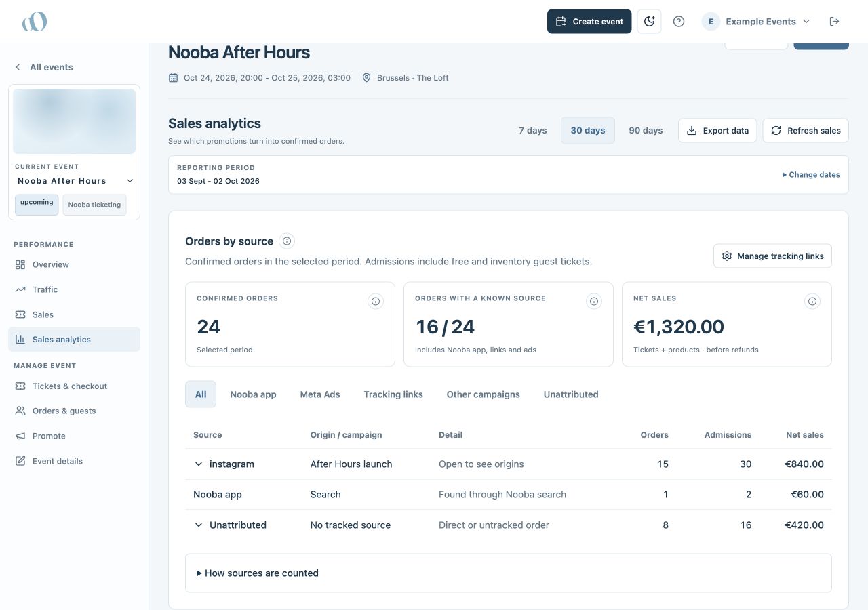This screenshot has height=610, width=868.
Task: Click info icon on Confirmed orders card
Action: click(376, 302)
